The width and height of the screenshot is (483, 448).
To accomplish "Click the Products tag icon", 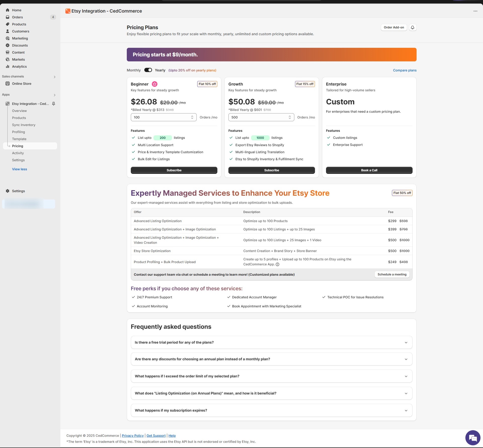I will [8, 24].
